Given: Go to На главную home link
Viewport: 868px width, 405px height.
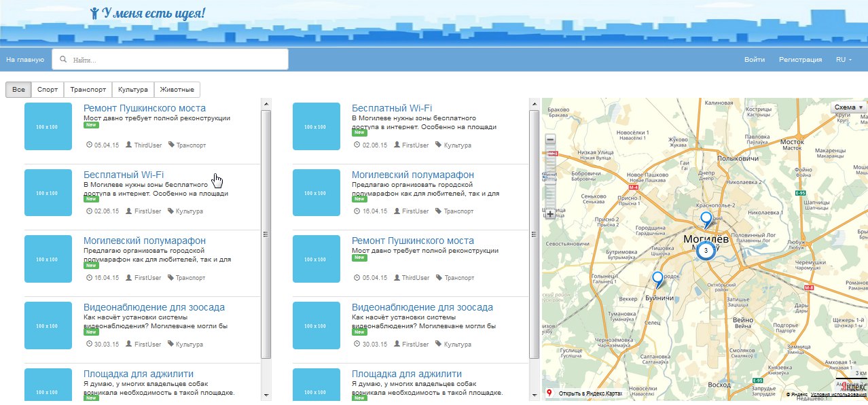Looking at the screenshot, I should click(25, 60).
